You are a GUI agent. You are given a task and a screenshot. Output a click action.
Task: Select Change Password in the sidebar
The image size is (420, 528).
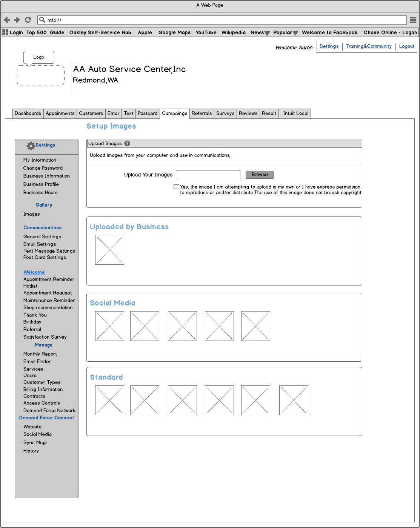pos(43,168)
